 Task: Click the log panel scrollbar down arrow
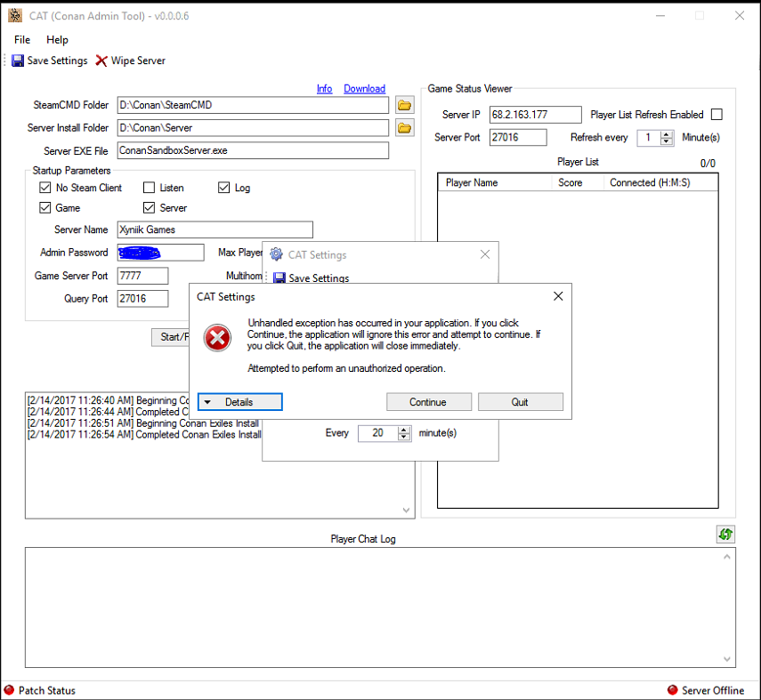tap(407, 511)
